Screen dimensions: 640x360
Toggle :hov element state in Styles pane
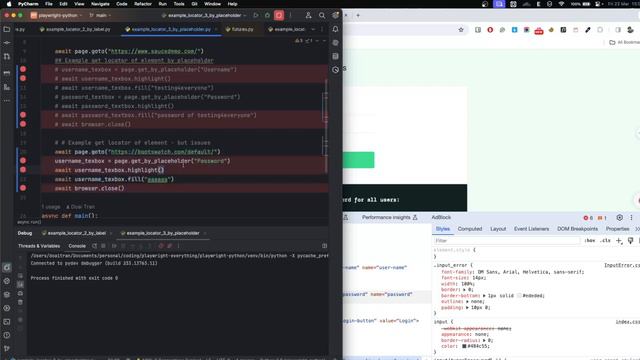point(589,240)
